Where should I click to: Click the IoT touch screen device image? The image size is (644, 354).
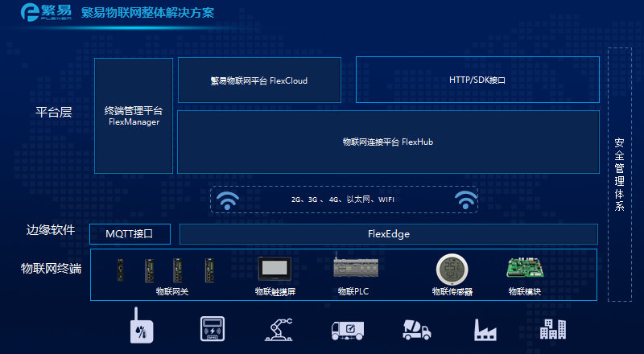tap(275, 269)
